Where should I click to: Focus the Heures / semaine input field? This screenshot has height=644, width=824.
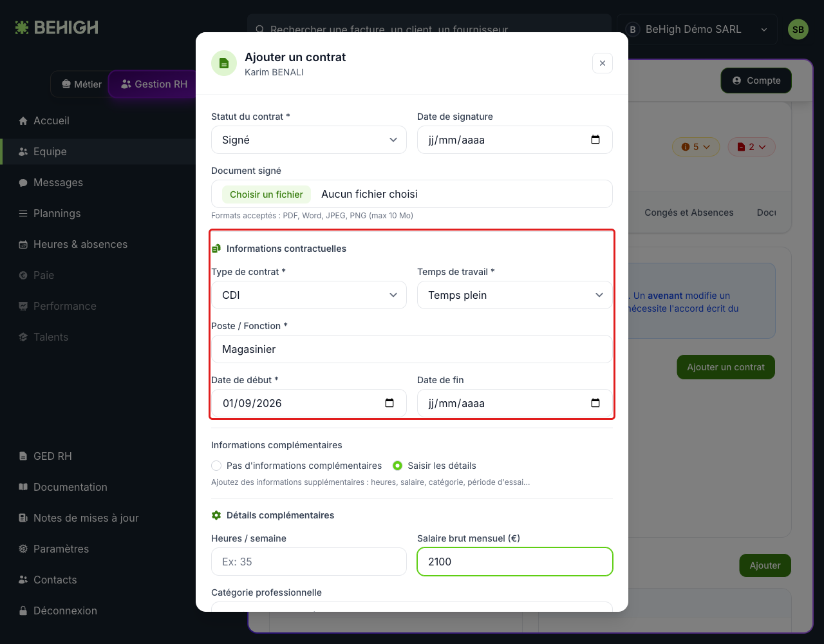click(x=309, y=562)
